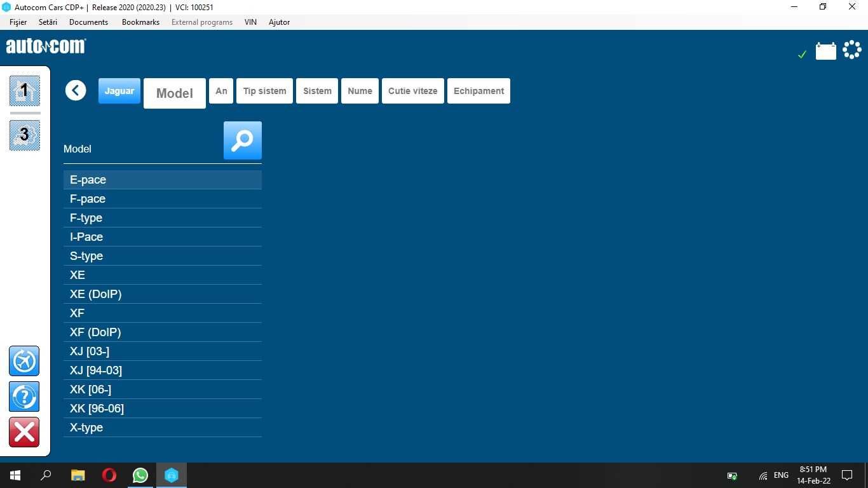
Task: Open the Fișier menu
Action: coord(18,22)
